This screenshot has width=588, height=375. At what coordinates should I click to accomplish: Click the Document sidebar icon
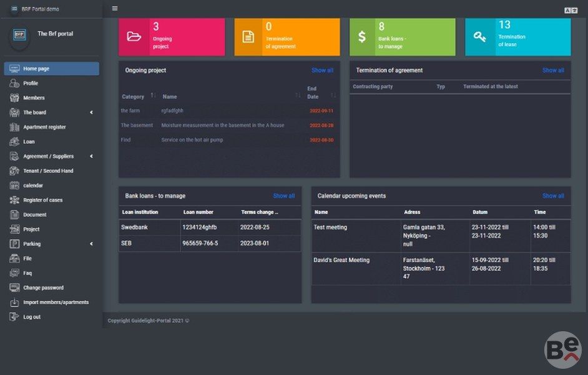coord(14,214)
